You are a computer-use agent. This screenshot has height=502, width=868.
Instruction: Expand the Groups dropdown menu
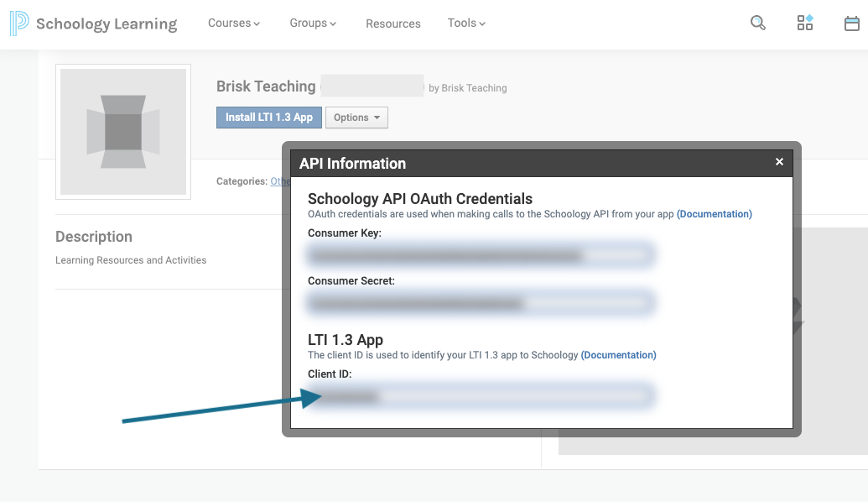[x=313, y=24]
